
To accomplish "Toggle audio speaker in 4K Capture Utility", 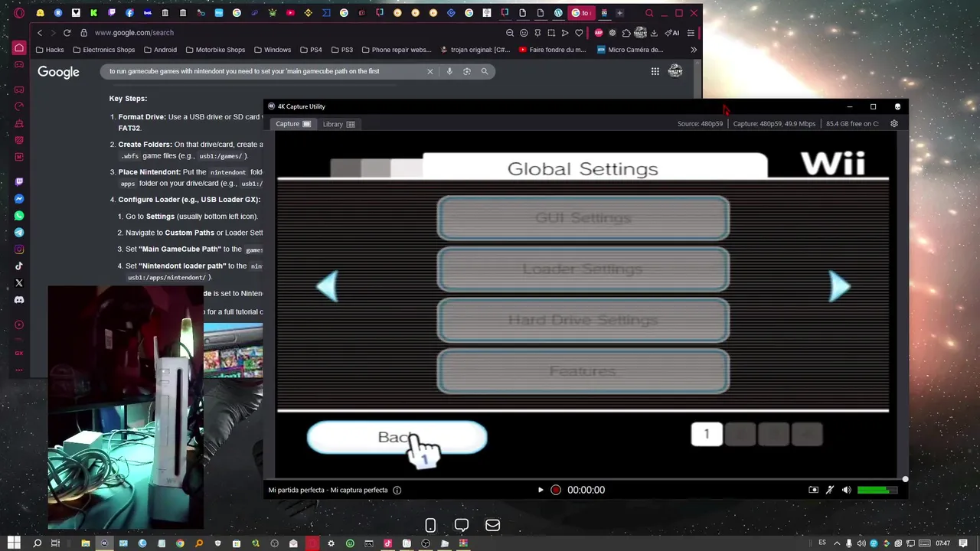I will pyautogui.click(x=846, y=490).
